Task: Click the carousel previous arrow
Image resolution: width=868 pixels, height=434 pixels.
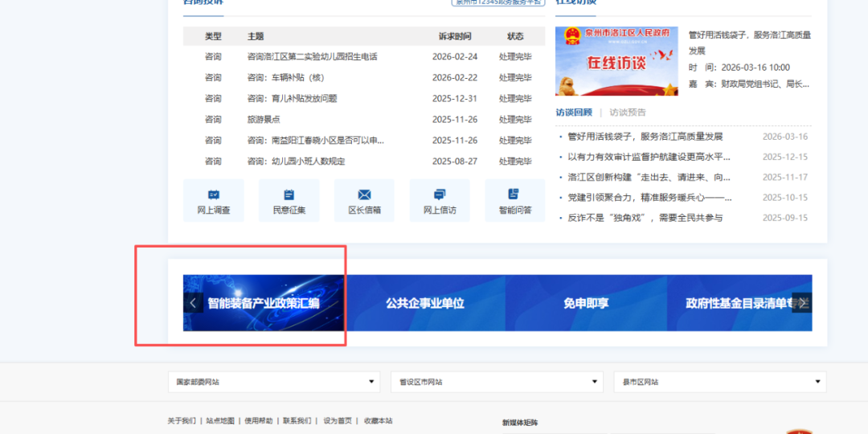Action: (x=192, y=303)
